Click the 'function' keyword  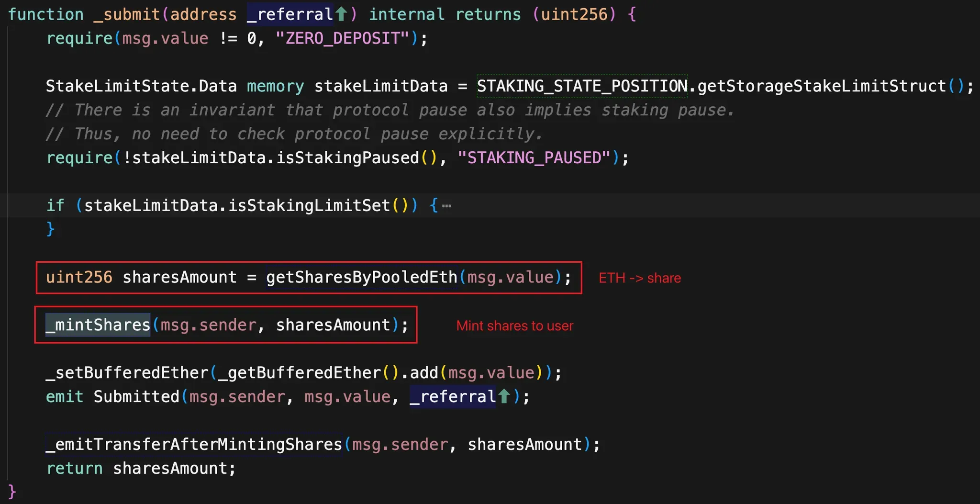tap(46, 14)
